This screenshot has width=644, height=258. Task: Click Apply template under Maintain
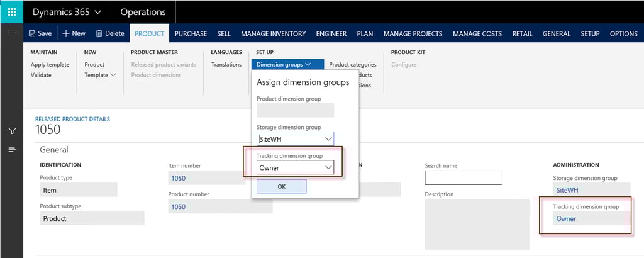click(50, 64)
